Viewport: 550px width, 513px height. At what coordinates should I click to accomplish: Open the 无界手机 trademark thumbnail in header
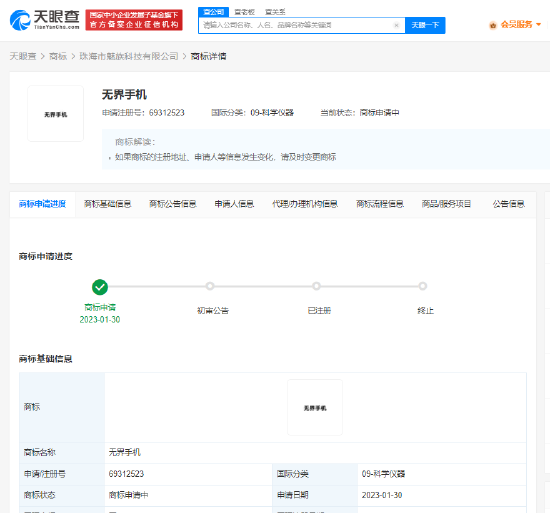tap(55, 114)
